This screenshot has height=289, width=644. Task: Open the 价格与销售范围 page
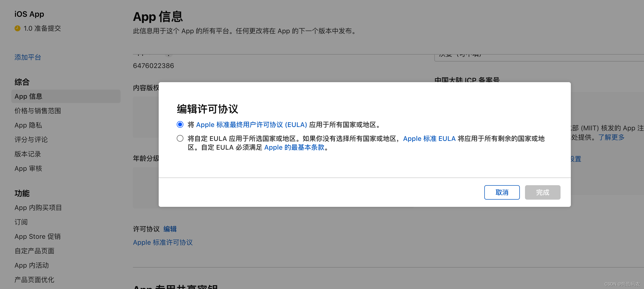click(38, 111)
